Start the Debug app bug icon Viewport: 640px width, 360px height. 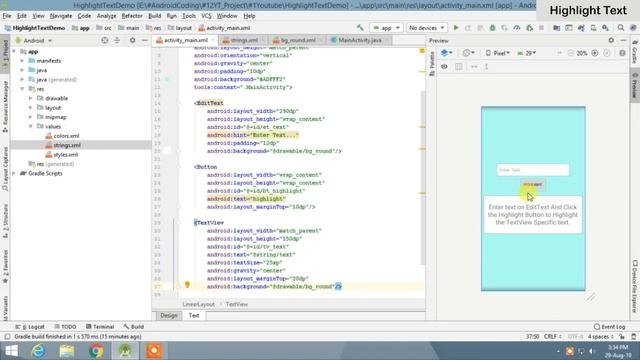[493, 28]
